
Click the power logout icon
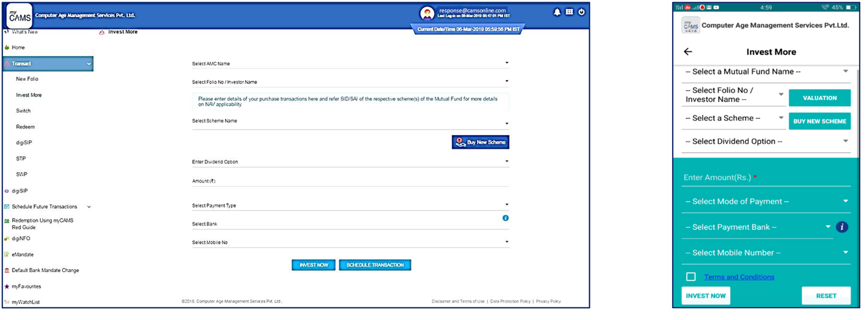click(x=582, y=12)
